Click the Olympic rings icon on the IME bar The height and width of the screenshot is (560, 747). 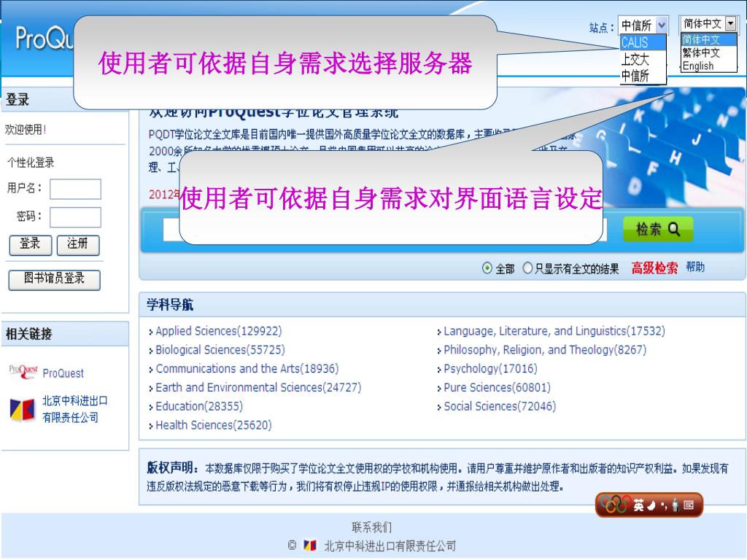pyautogui.click(x=615, y=505)
